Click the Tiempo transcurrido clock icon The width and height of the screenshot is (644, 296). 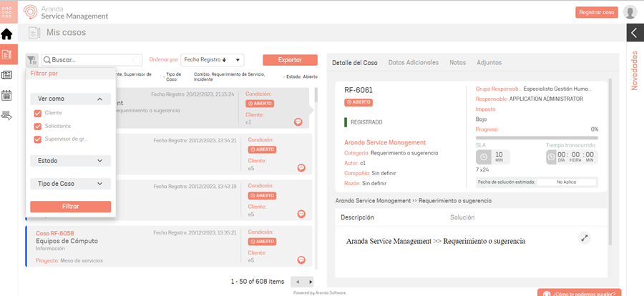[x=551, y=157]
